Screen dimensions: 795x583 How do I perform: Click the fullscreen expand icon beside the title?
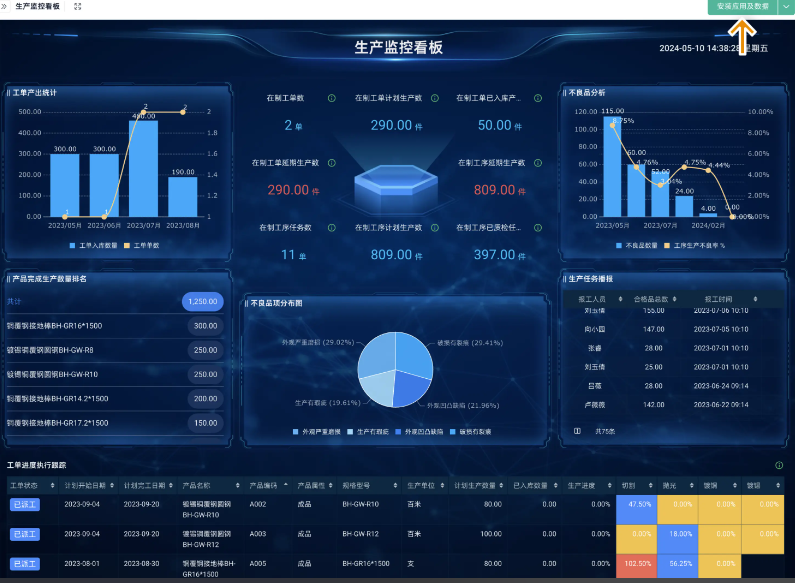pyautogui.click(x=78, y=6)
